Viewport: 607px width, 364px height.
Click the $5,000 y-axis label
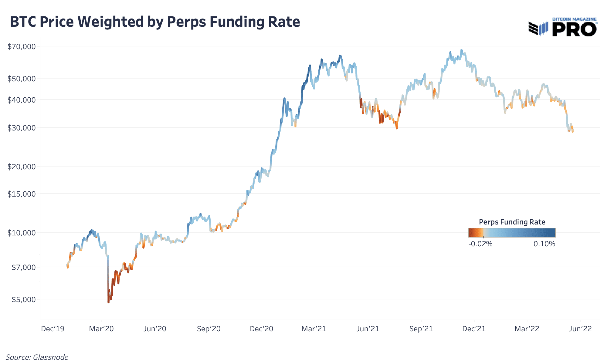click(23, 299)
